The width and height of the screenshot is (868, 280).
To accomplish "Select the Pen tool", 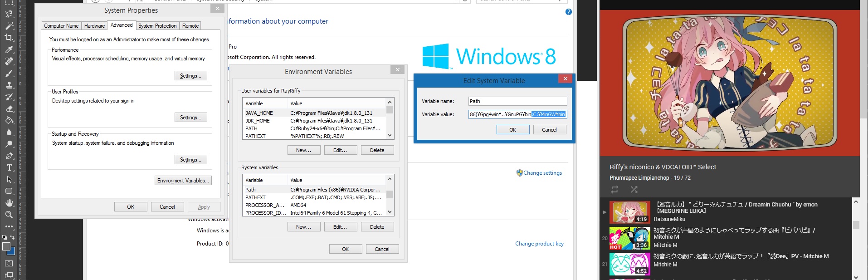I will pyautogui.click(x=9, y=156).
